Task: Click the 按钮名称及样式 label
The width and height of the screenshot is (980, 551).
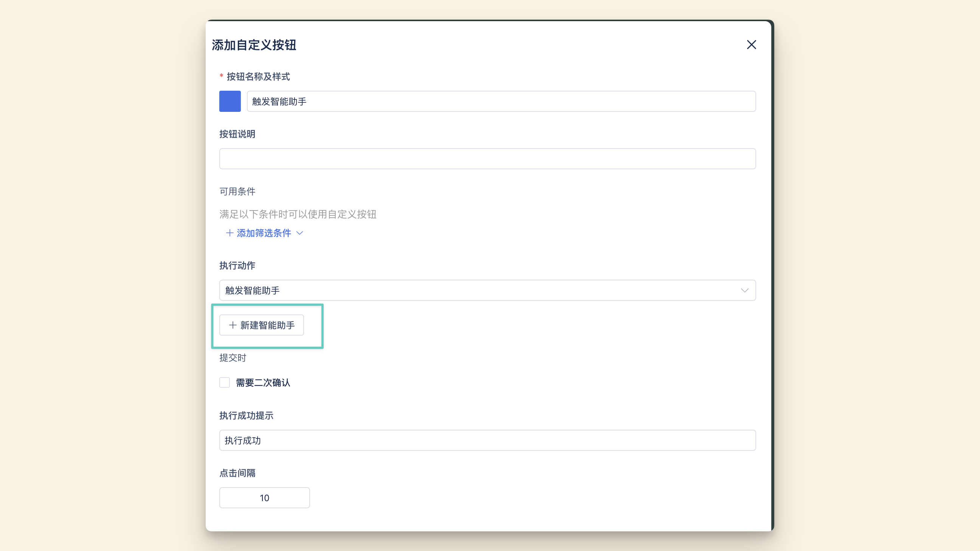Action: coord(258,77)
